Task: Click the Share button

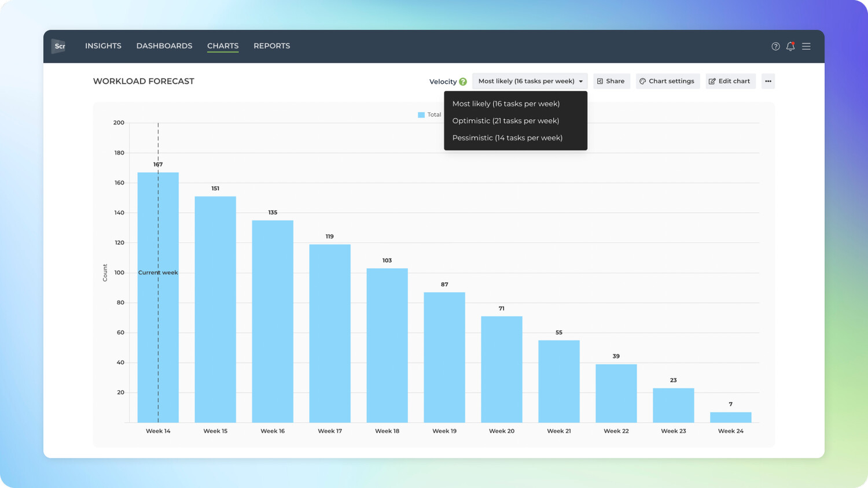Action: pyautogui.click(x=612, y=81)
